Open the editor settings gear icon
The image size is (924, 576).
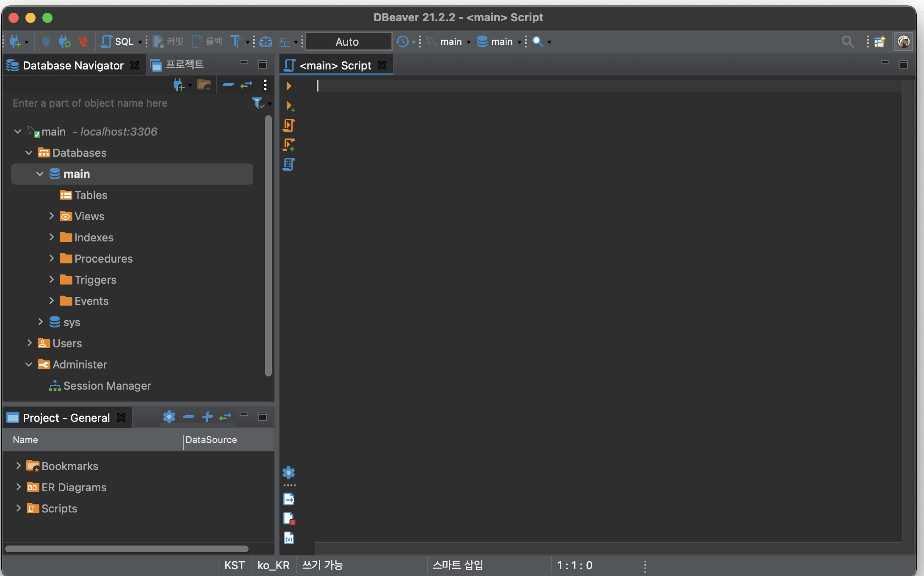[289, 473]
